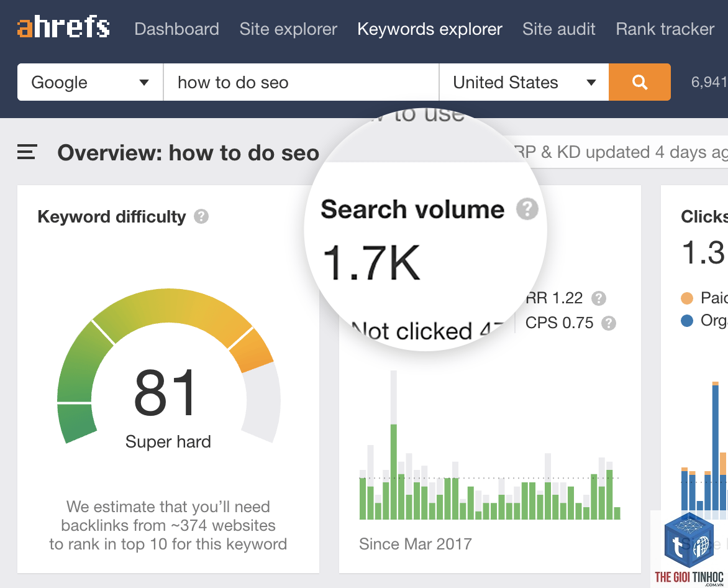Click the orange search magnifier button
728x588 pixels.
(640, 82)
